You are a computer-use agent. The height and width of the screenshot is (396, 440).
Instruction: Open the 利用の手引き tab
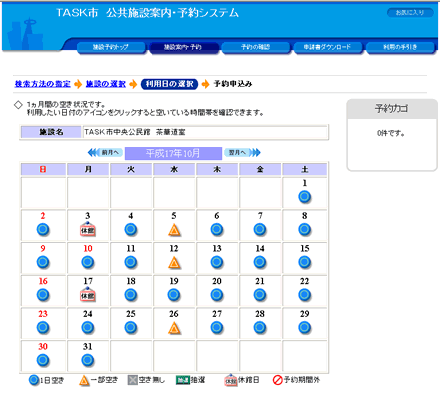click(400, 47)
